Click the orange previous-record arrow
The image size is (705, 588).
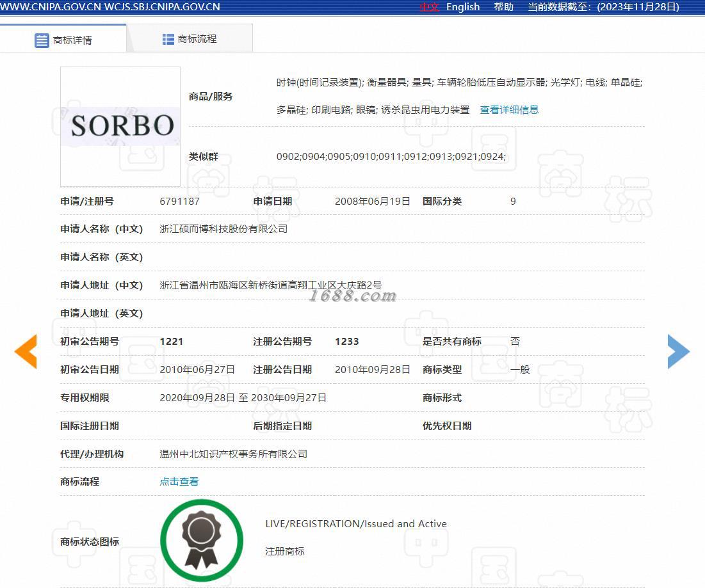(x=26, y=351)
